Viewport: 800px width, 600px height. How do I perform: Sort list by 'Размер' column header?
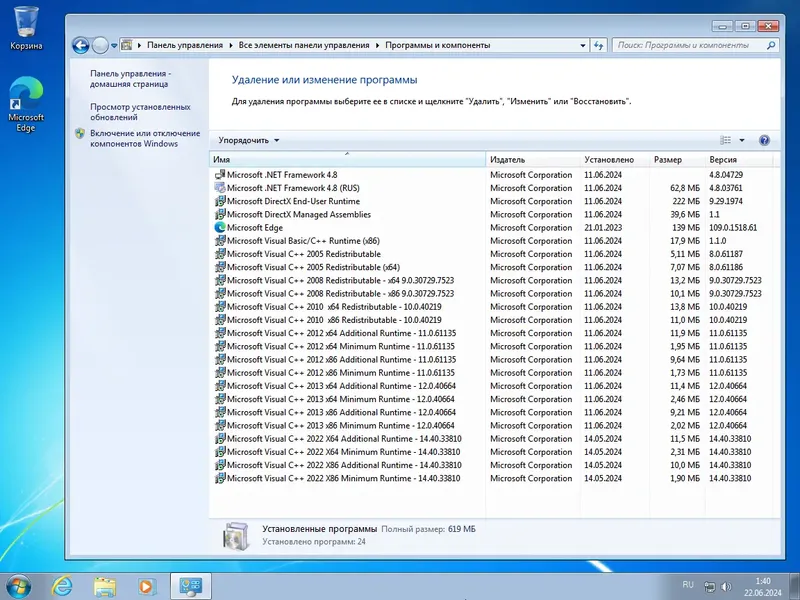678,160
